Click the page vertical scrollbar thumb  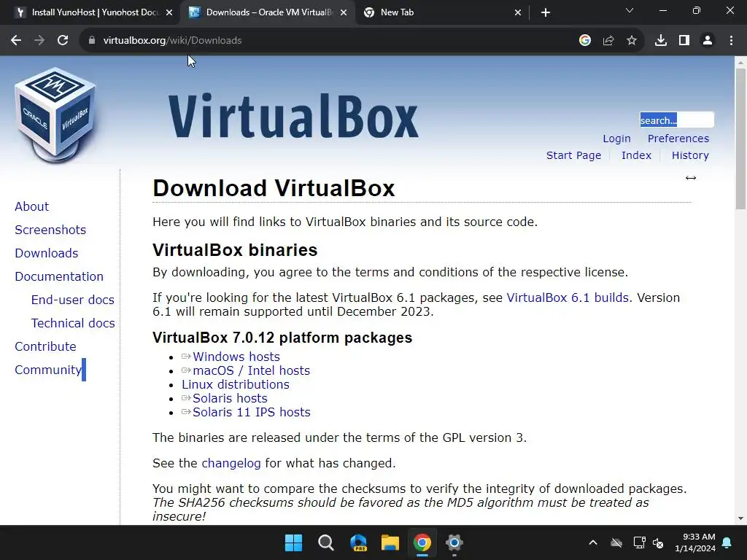click(740, 139)
